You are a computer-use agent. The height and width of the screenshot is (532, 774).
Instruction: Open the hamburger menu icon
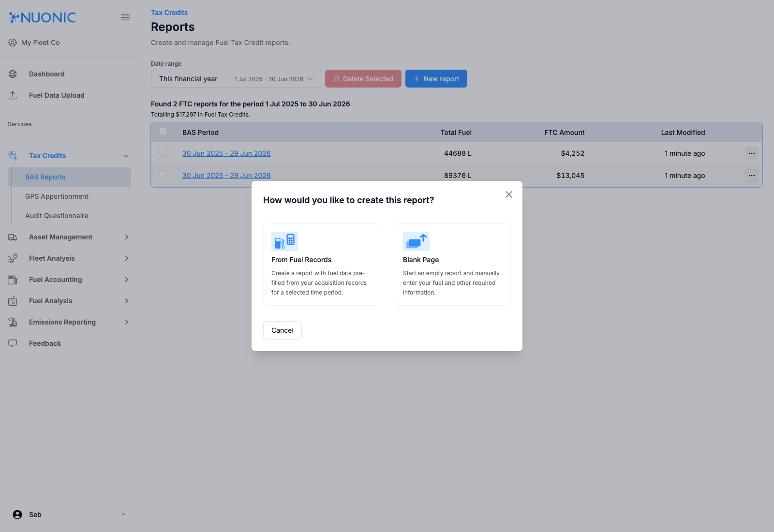(125, 17)
